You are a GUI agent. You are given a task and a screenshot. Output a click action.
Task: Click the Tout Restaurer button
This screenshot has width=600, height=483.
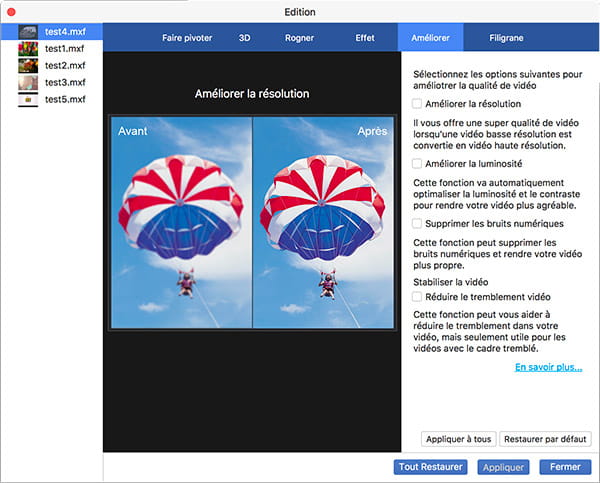click(x=430, y=467)
